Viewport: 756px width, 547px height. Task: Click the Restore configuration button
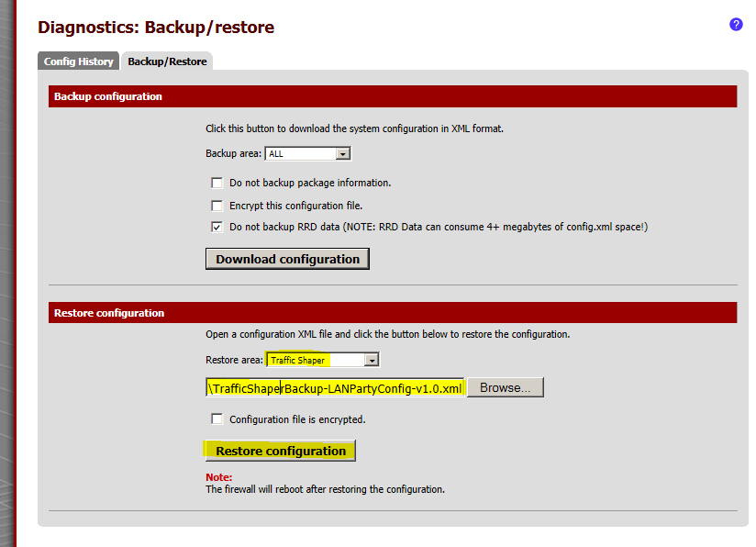point(280,451)
